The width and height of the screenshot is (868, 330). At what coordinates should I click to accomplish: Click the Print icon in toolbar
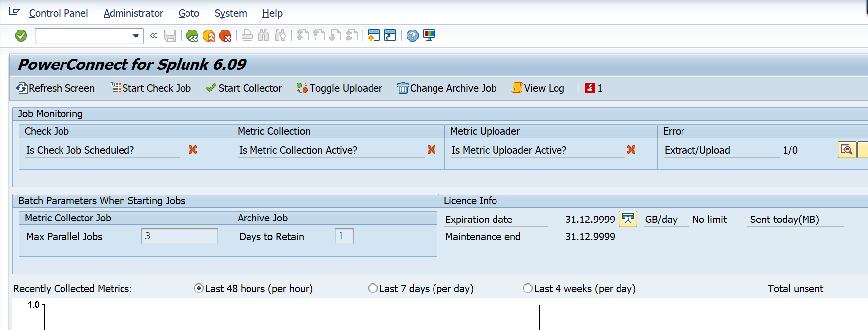[248, 36]
